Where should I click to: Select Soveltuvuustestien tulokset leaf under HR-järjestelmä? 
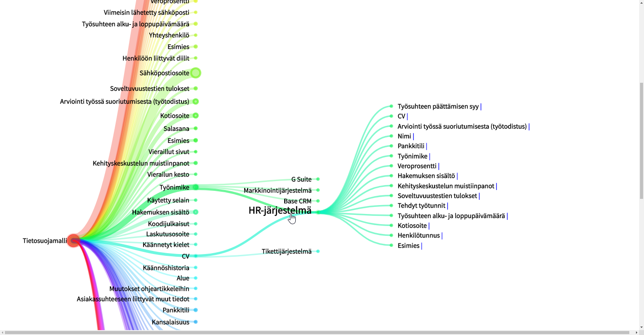tap(437, 196)
